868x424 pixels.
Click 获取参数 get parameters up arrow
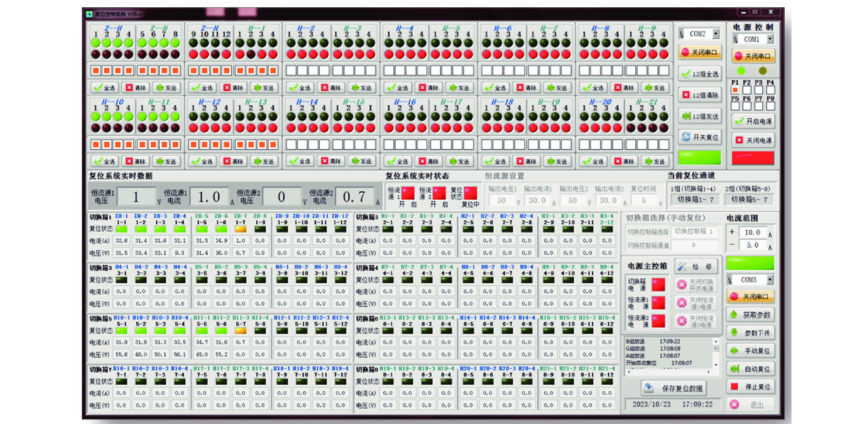point(750,315)
